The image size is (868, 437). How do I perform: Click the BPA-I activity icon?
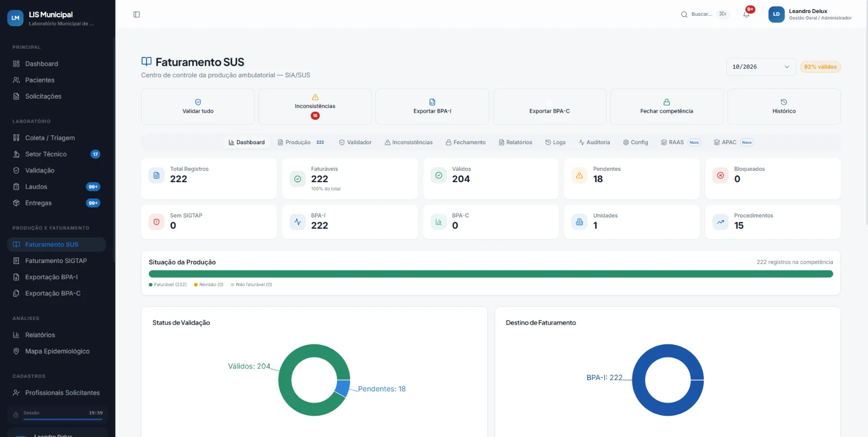pyautogui.click(x=298, y=222)
